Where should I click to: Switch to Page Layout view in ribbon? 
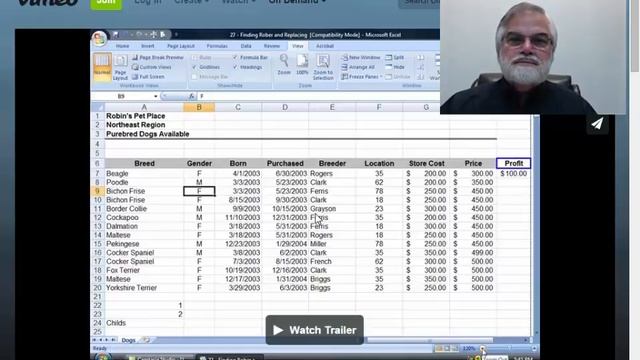coord(120,67)
